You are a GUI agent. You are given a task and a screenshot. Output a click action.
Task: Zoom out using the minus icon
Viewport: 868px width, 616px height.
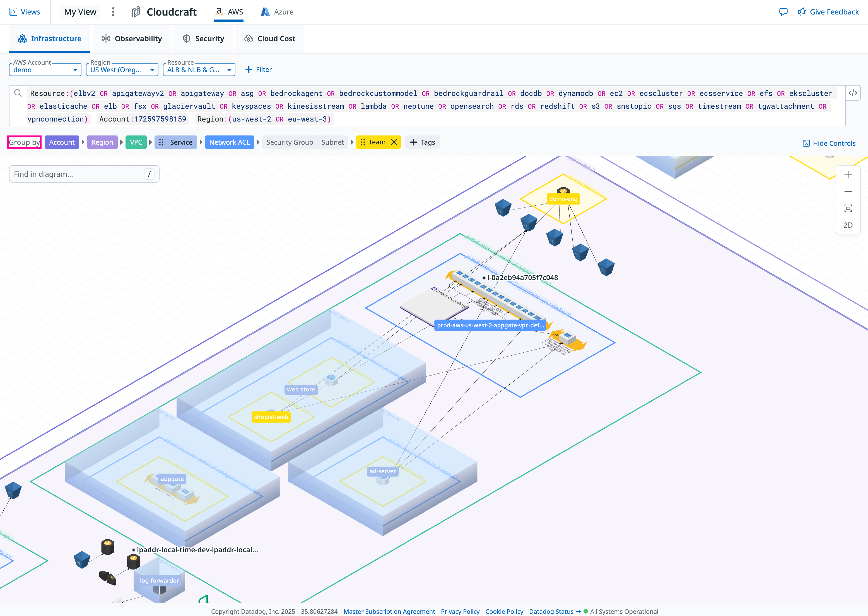pyautogui.click(x=848, y=191)
